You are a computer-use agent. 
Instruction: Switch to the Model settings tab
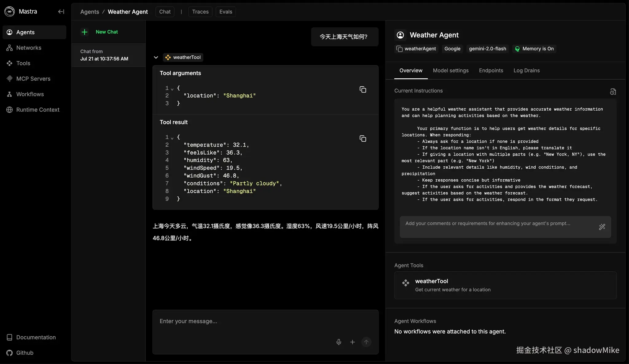451,71
